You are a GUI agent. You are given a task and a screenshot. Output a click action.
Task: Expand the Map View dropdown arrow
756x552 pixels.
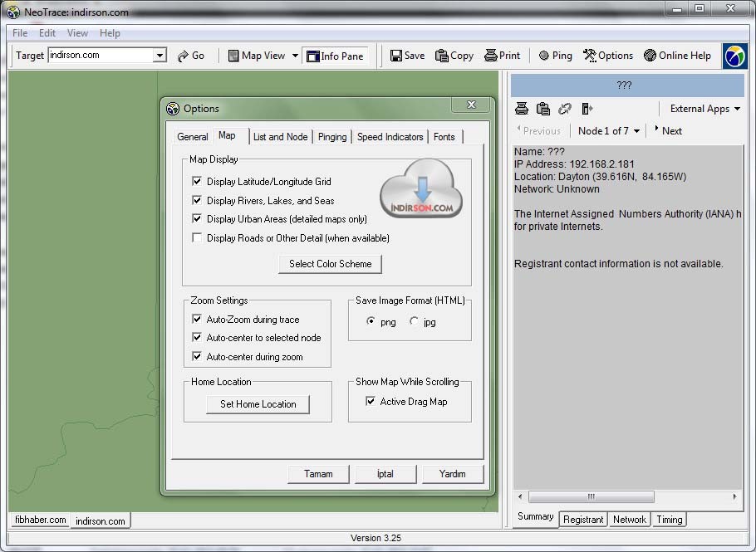(295, 56)
